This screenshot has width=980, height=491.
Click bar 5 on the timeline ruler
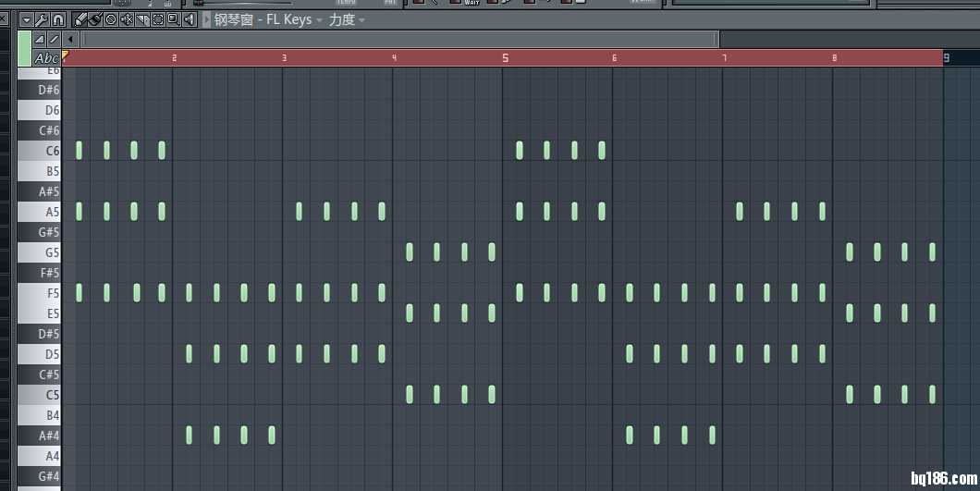click(505, 58)
